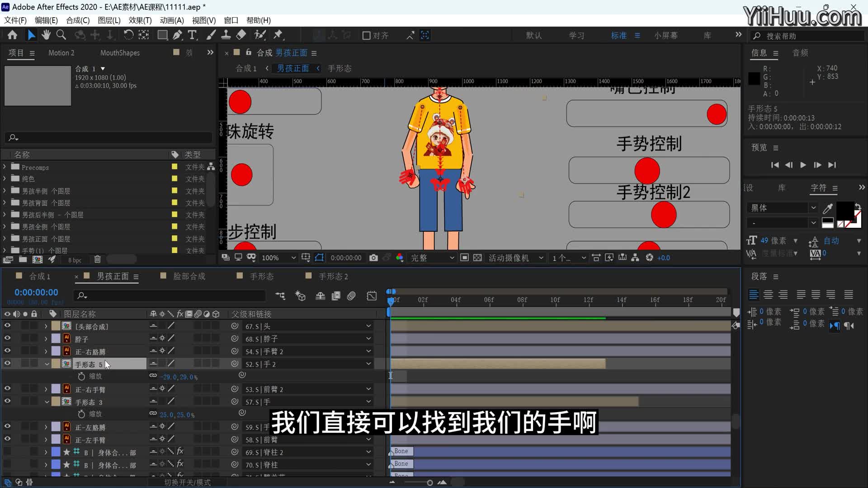
Task: Select the Rectangle shape tool
Action: point(162,35)
